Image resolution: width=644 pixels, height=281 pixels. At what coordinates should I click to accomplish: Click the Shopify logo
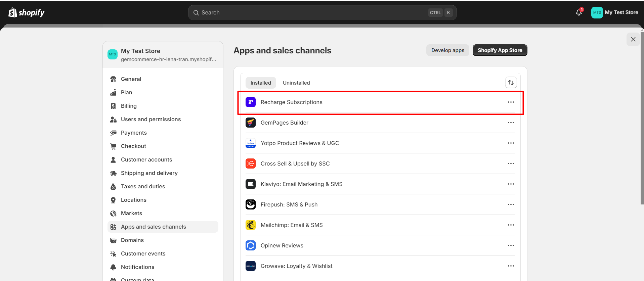click(x=27, y=12)
